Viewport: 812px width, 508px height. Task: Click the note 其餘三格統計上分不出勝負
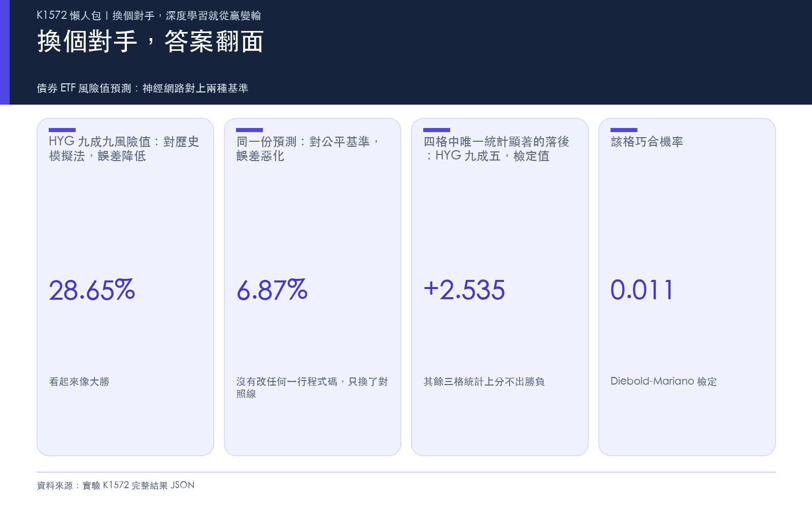(484, 382)
